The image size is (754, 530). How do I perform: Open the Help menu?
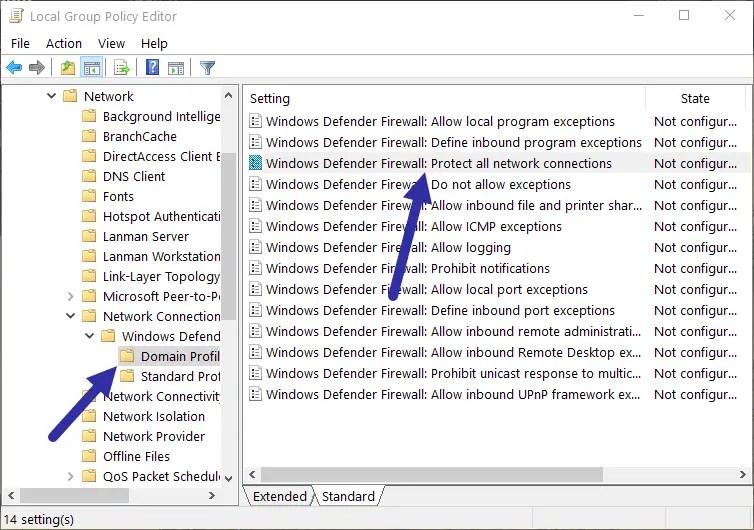(154, 43)
